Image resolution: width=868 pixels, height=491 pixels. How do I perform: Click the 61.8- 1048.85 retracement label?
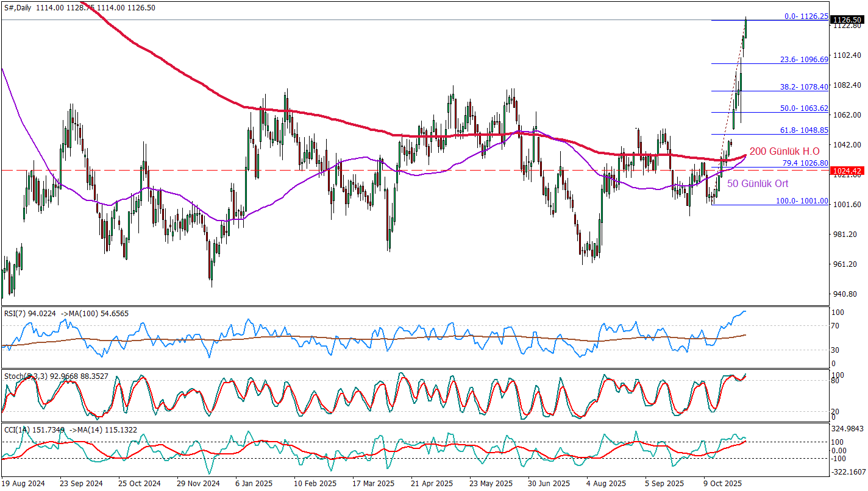click(805, 130)
